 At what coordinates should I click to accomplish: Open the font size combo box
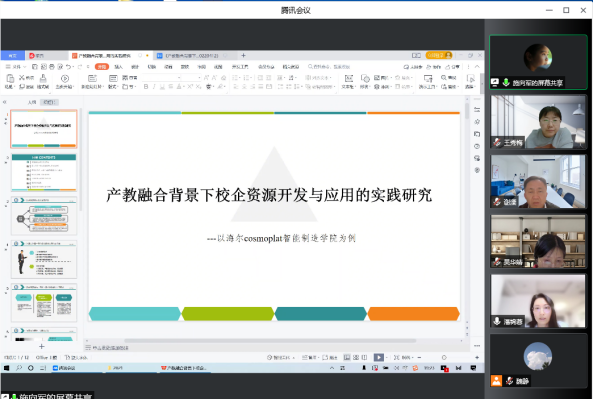click(x=192, y=78)
